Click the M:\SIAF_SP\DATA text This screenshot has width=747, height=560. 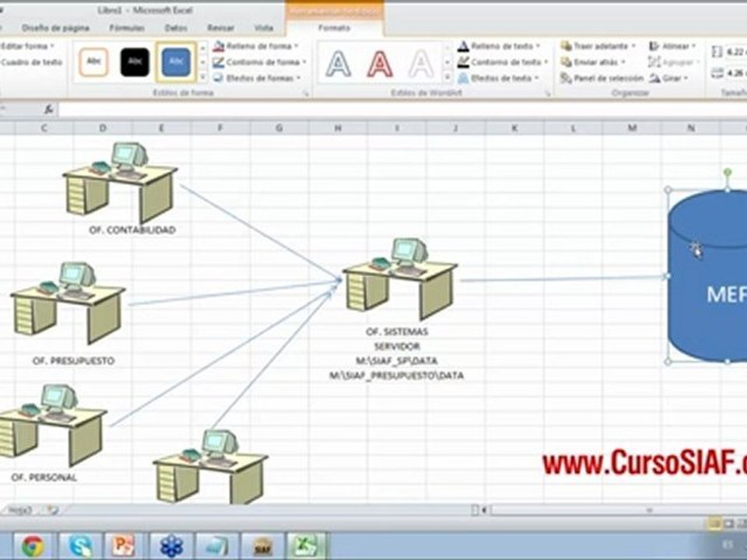[396, 361]
